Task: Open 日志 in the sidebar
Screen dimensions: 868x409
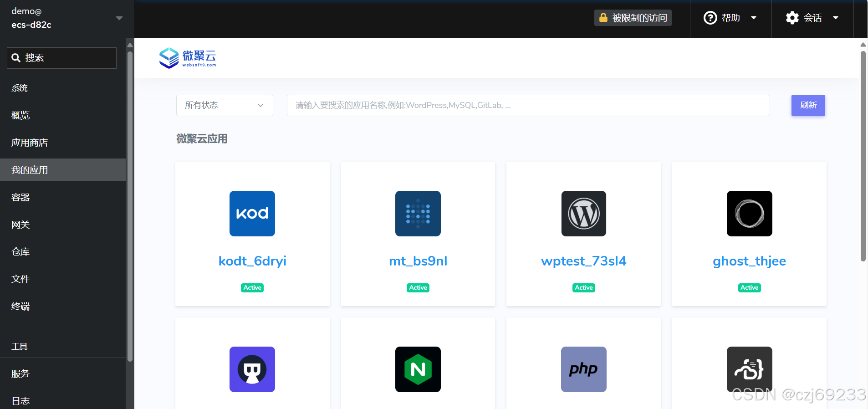Action: click(63, 400)
